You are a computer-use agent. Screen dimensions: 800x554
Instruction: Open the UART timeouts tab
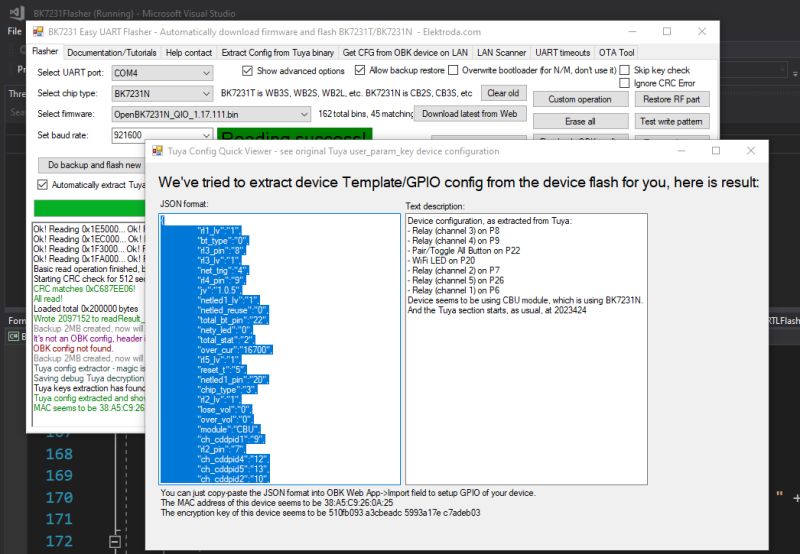tap(563, 53)
